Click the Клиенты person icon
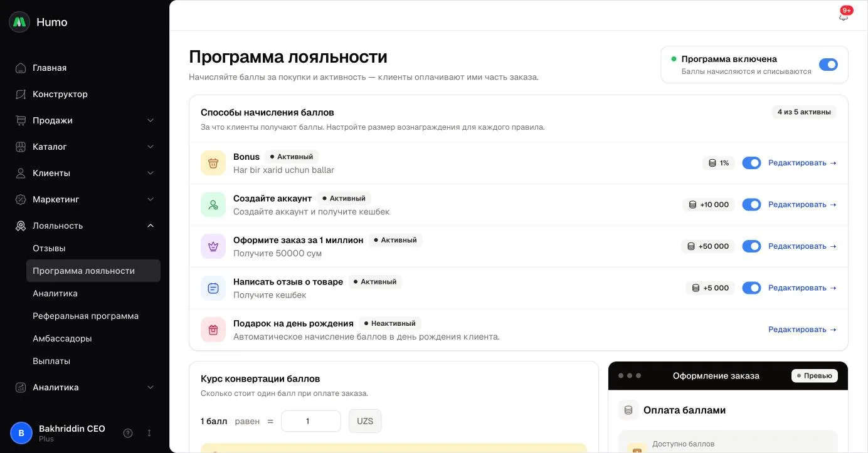Screen dimensions: 868x453 [x=21, y=173]
